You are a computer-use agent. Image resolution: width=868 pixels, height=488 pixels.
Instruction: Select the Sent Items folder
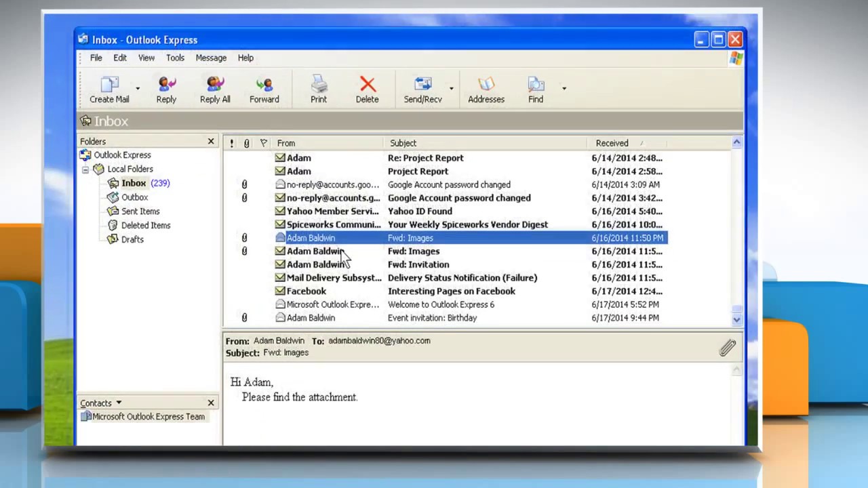coord(140,211)
